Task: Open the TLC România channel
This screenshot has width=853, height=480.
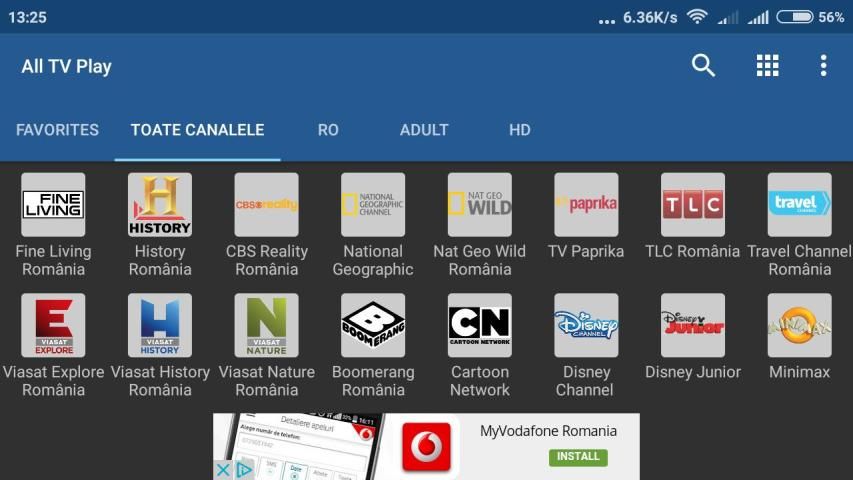Action: click(692, 205)
